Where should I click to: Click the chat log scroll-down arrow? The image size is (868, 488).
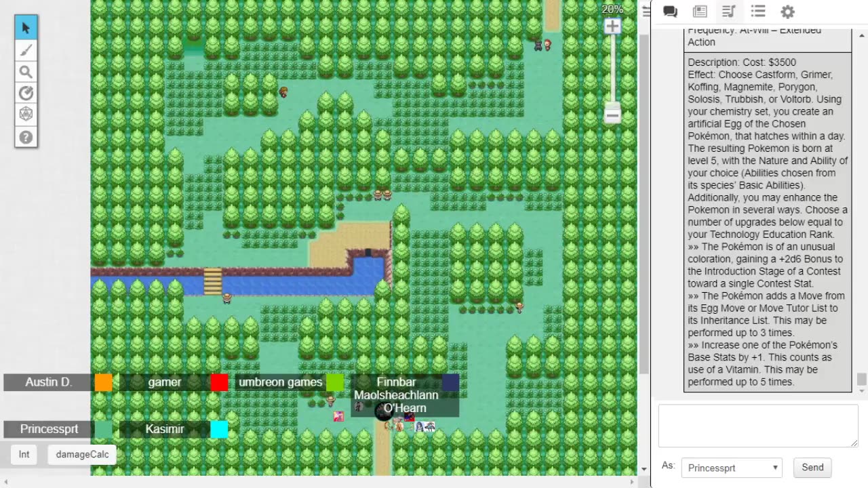[861, 390]
